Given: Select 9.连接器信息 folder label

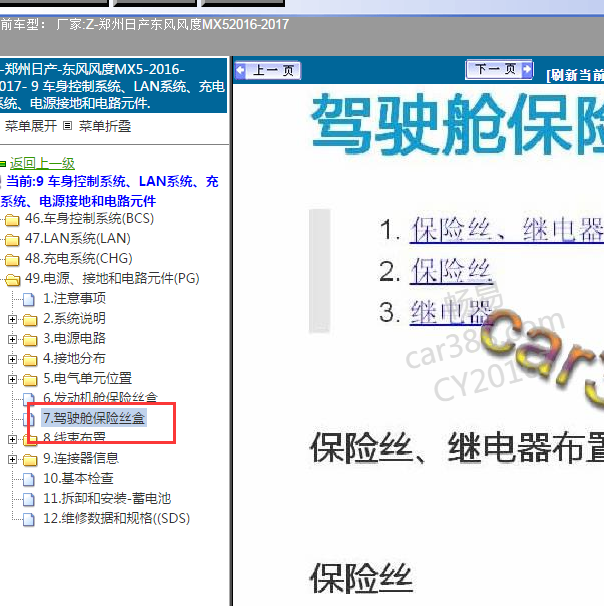Looking at the screenshot, I should point(81,458).
